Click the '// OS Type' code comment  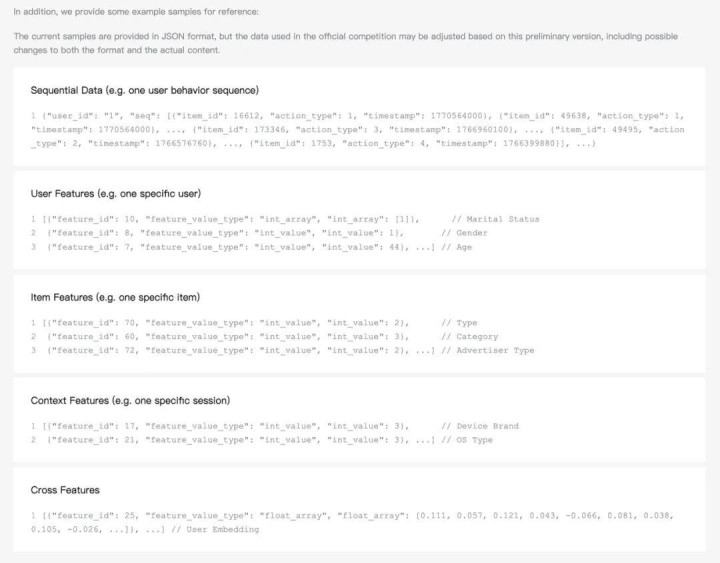[466, 440]
